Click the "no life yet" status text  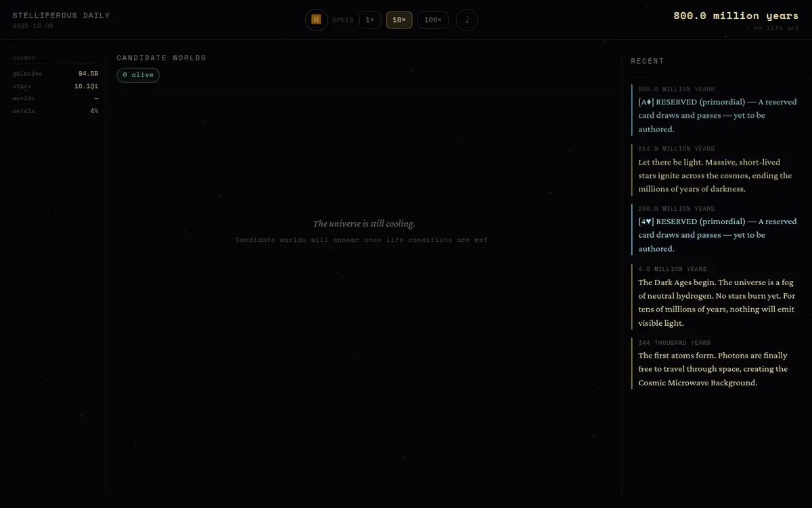pyautogui.click(x=776, y=28)
